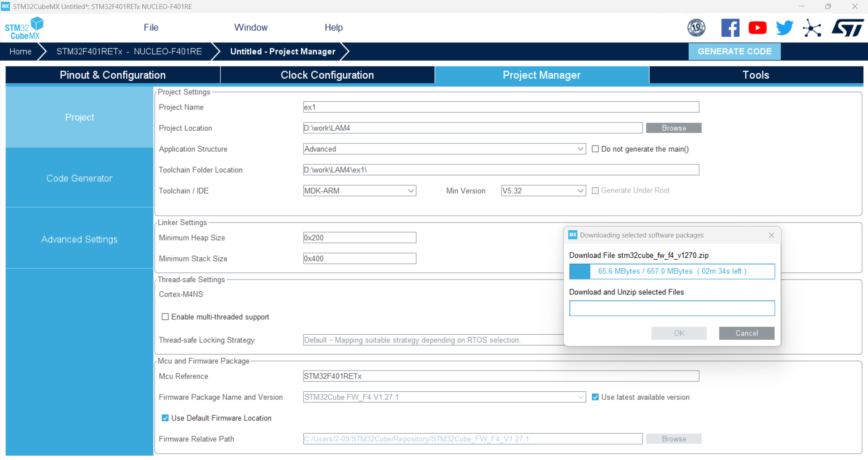This screenshot has width=868, height=460.
Task: Click the Project Name input field
Action: [x=501, y=107]
